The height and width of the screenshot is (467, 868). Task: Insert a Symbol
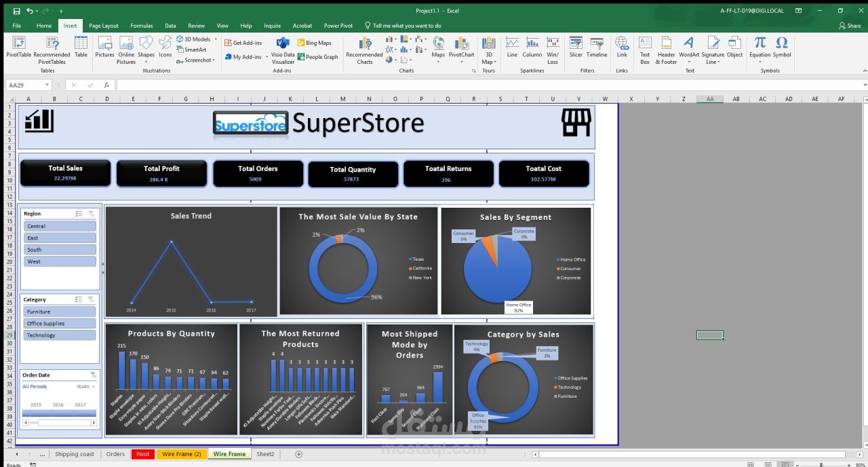coord(782,48)
